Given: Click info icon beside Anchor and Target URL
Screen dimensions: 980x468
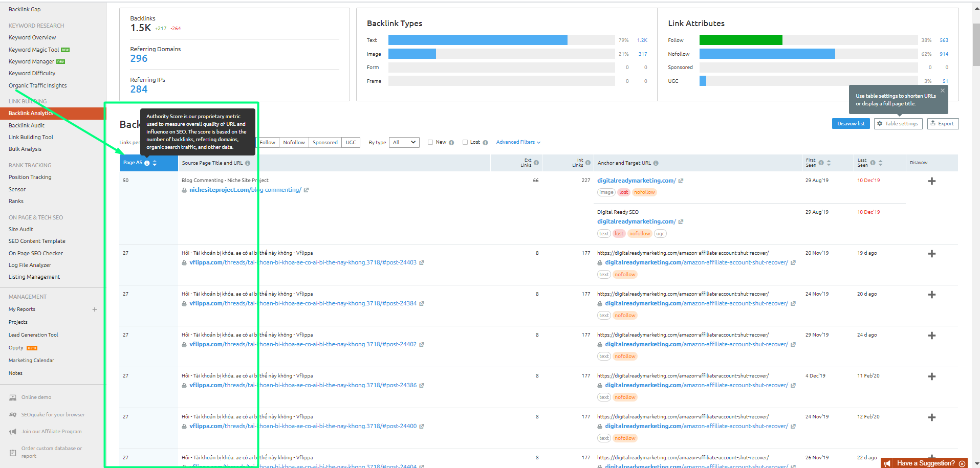Looking at the screenshot, I should point(656,163).
